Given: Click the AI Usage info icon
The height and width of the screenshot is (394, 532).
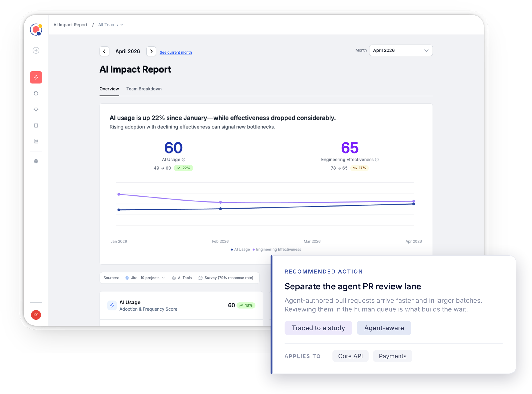Looking at the screenshot, I should pos(183,160).
